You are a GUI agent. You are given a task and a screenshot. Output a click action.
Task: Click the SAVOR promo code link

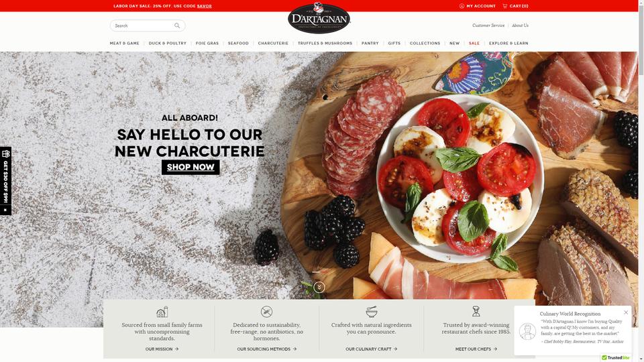204,6
